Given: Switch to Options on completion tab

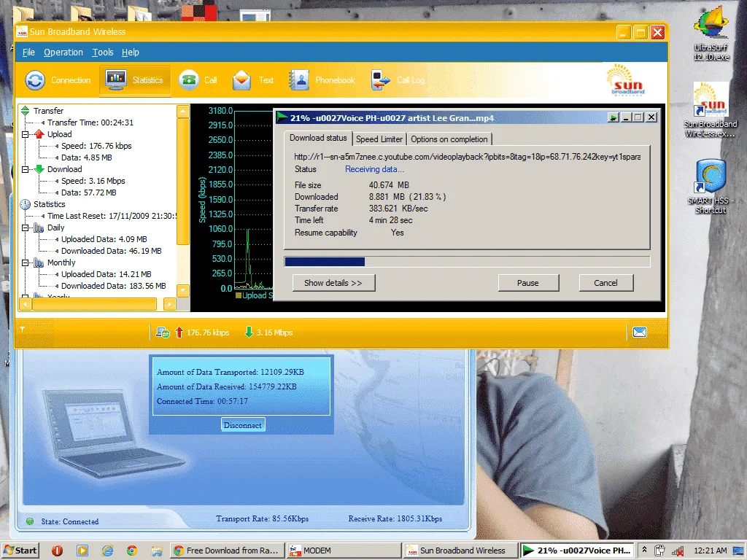Looking at the screenshot, I should pos(449,139).
